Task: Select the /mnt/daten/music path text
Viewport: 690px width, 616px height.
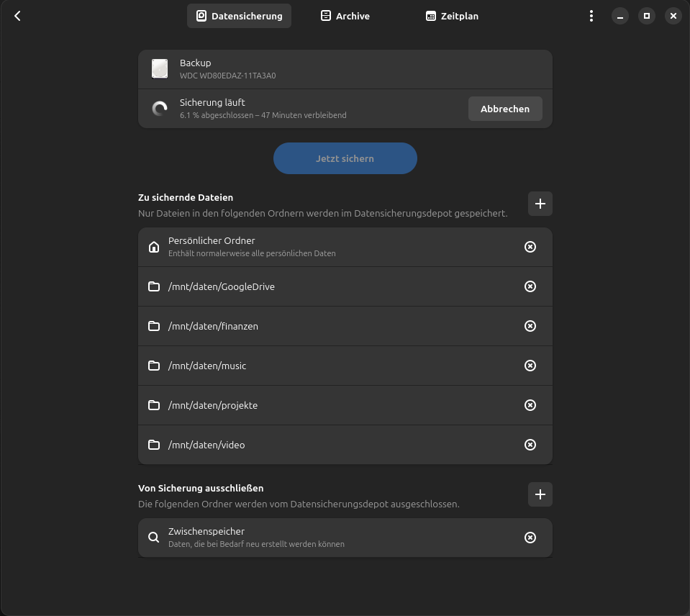Action: pos(206,366)
